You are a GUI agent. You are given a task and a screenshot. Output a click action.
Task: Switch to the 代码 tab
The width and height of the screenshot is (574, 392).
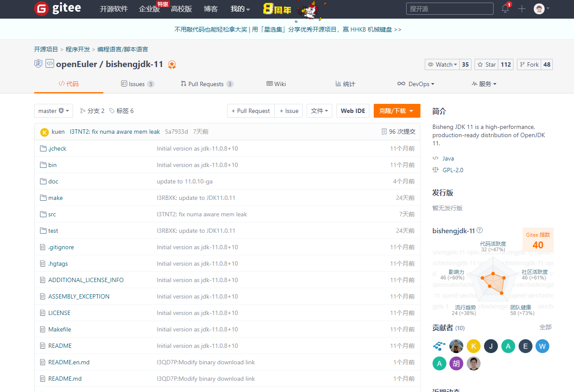coord(69,84)
